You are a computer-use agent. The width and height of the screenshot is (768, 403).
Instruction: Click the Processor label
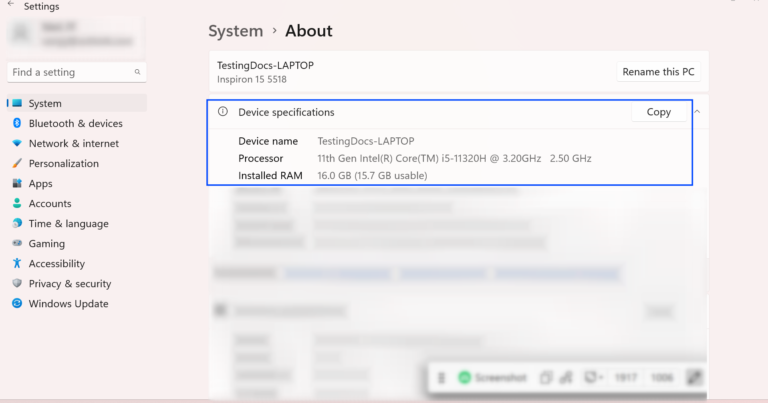point(261,158)
